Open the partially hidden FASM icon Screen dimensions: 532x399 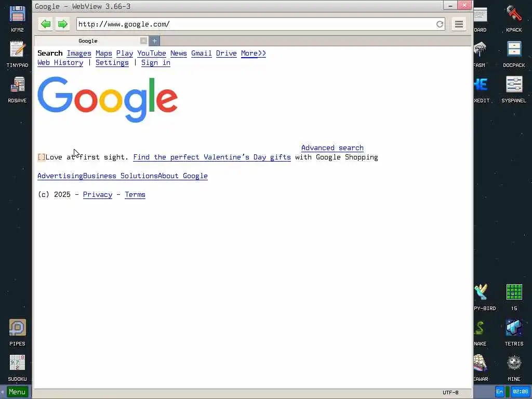pos(480,54)
